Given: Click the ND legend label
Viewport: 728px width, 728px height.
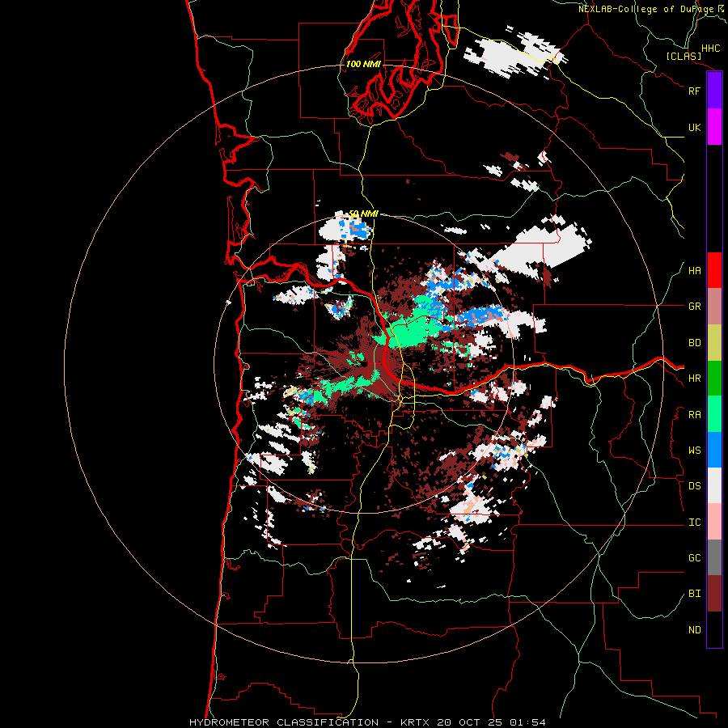Looking at the screenshot, I should pyautogui.click(x=694, y=630).
